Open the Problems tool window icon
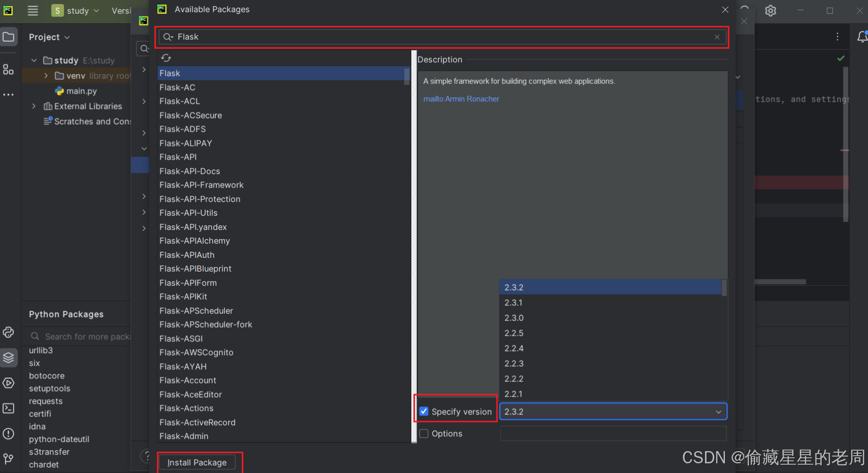Image resolution: width=868 pixels, height=473 pixels. (9, 434)
